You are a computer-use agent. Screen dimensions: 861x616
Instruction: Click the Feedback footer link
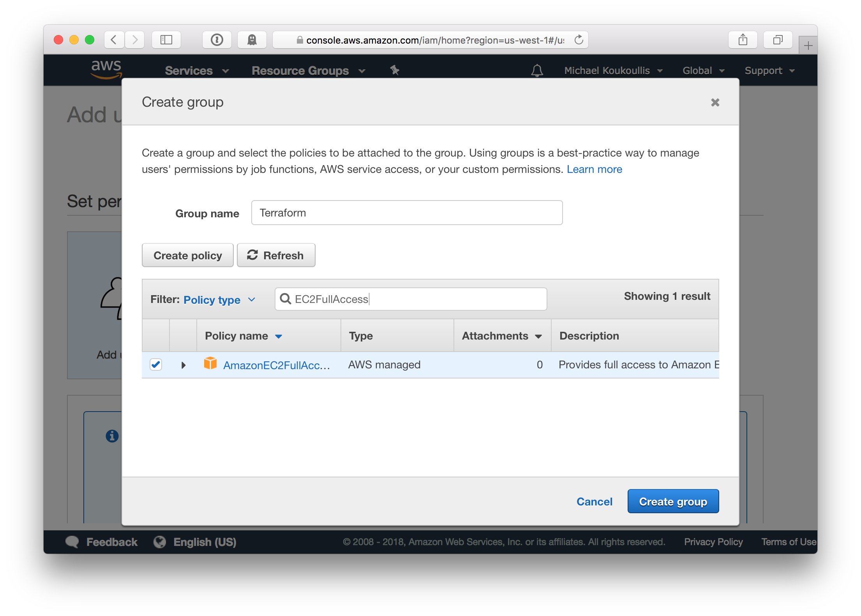pyautogui.click(x=112, y=542)
